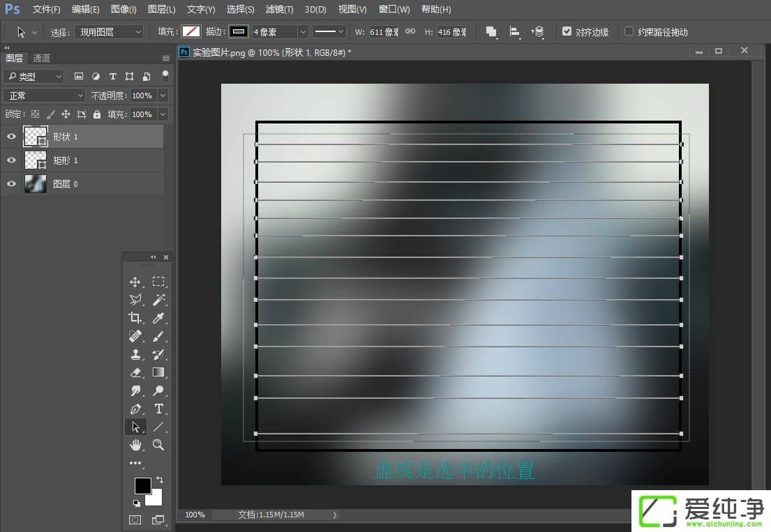Enable the 约束路径拖动 checkbox

629,31
